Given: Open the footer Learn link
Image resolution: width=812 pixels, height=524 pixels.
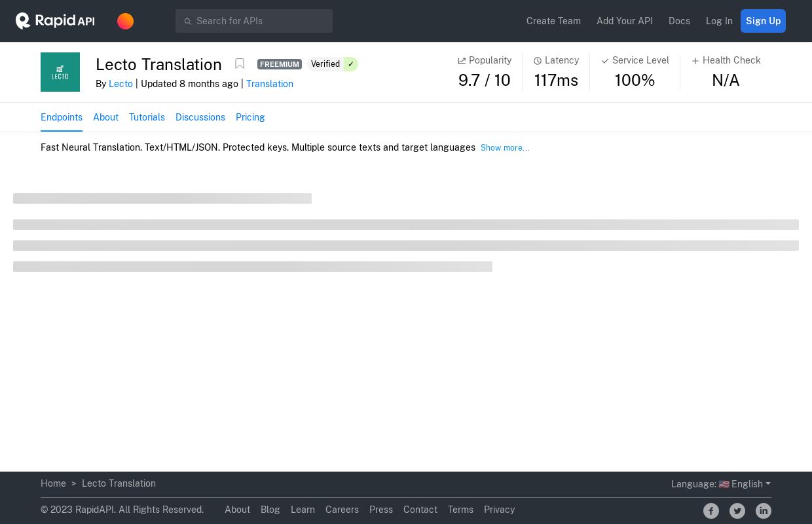Looking at the screenshot, I should tap(303, 510).
